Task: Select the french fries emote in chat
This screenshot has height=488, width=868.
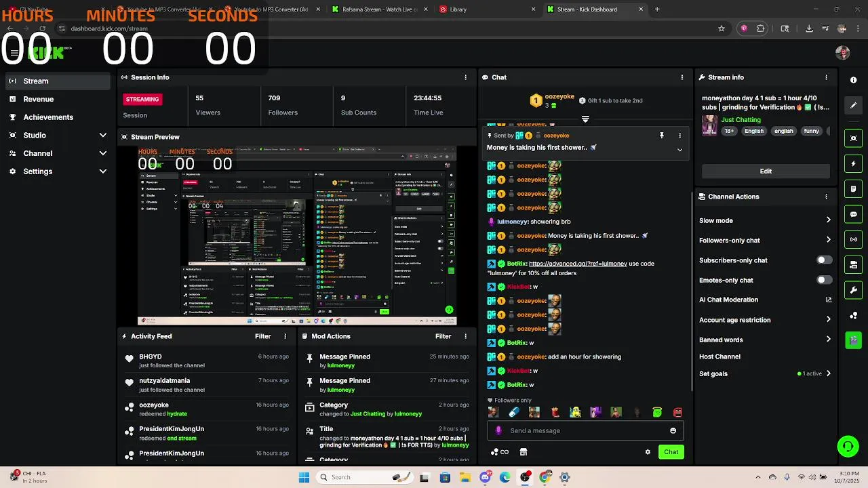Action: (x=555, y=412)
